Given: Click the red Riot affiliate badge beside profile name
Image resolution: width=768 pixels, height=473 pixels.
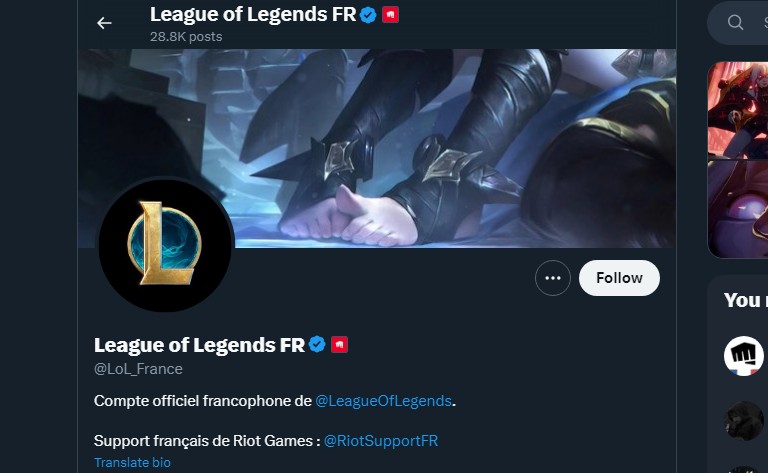Looking at the screenshot, I should (x=340, y=345).
